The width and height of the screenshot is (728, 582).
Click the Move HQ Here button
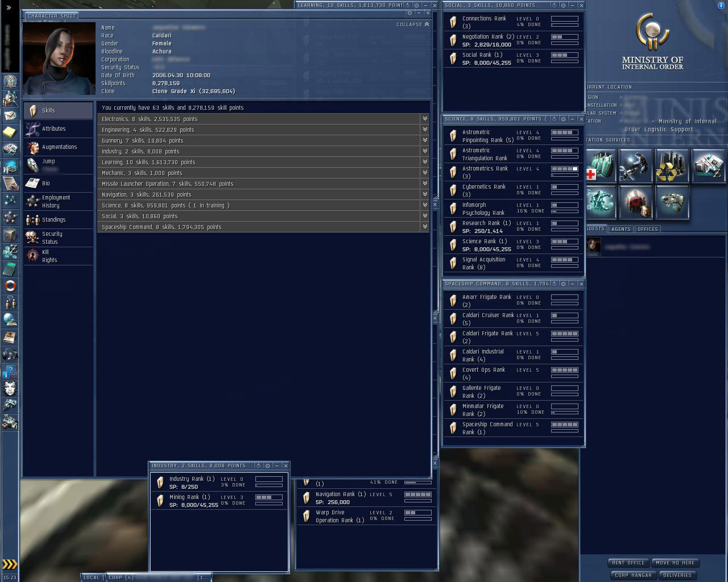coord(675,563)
